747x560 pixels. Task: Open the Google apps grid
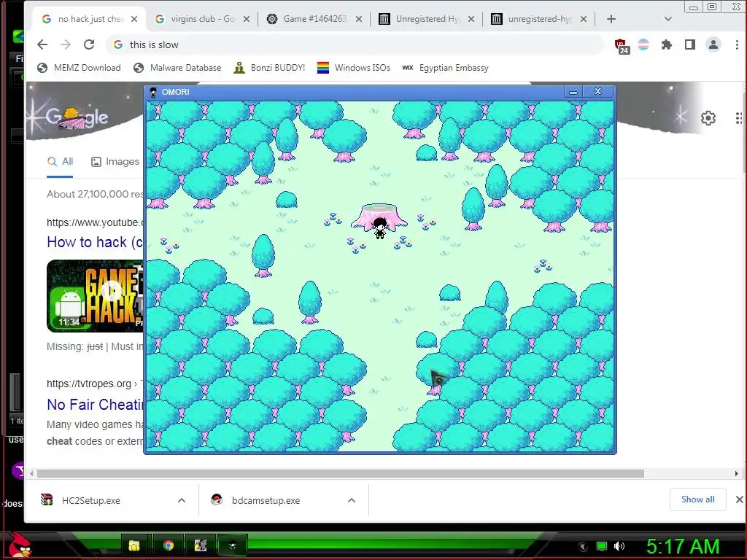[738, 117]
